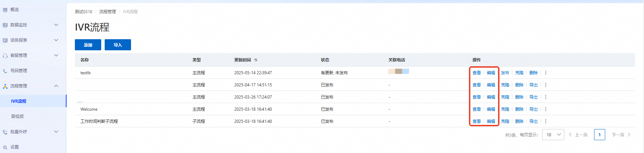The width and height of the screenshot is (644, 153).
Task: Click 编辑 in the 2025-04-17 row
Action: click(491, 85)
